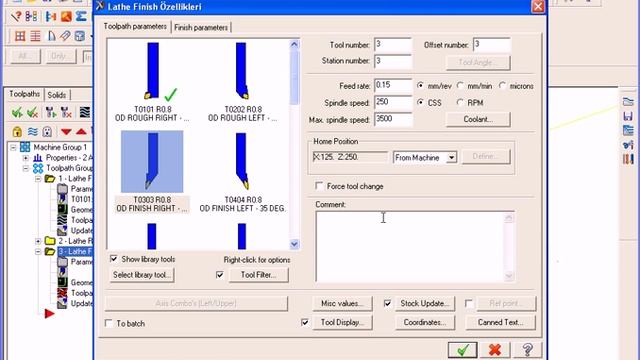This screenshot has height=360, width=640.
Task: Open the Toolpaths tab
Action: pos(24,94)
